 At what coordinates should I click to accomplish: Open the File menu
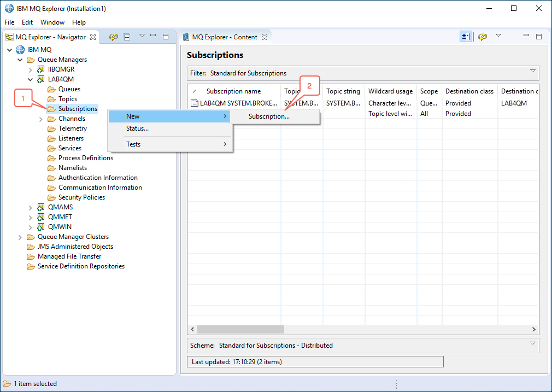click(9, 22)
